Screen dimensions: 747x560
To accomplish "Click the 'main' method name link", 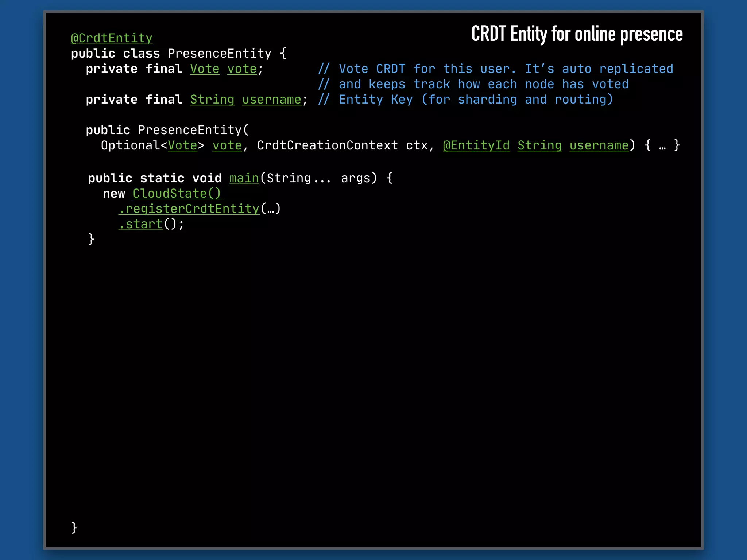I will 244,178.
